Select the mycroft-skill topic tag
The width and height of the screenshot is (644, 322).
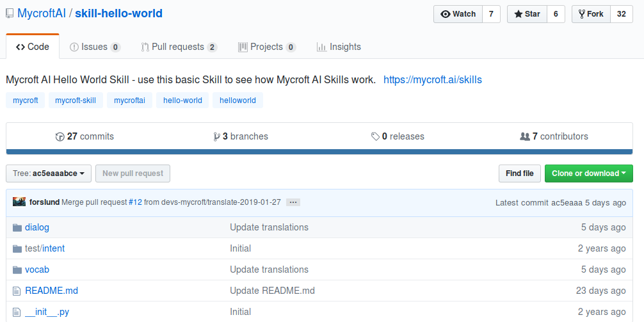coord(76,101)
